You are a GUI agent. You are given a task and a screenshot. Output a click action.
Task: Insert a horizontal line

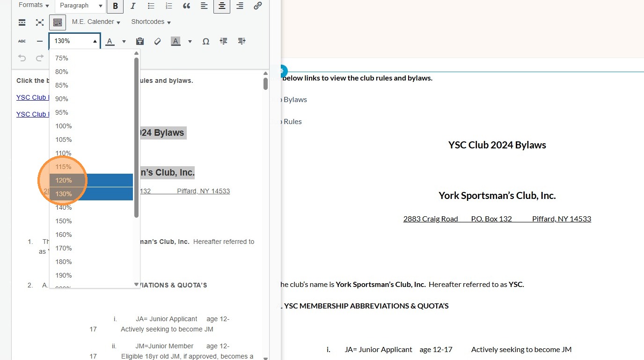(40, 41)
